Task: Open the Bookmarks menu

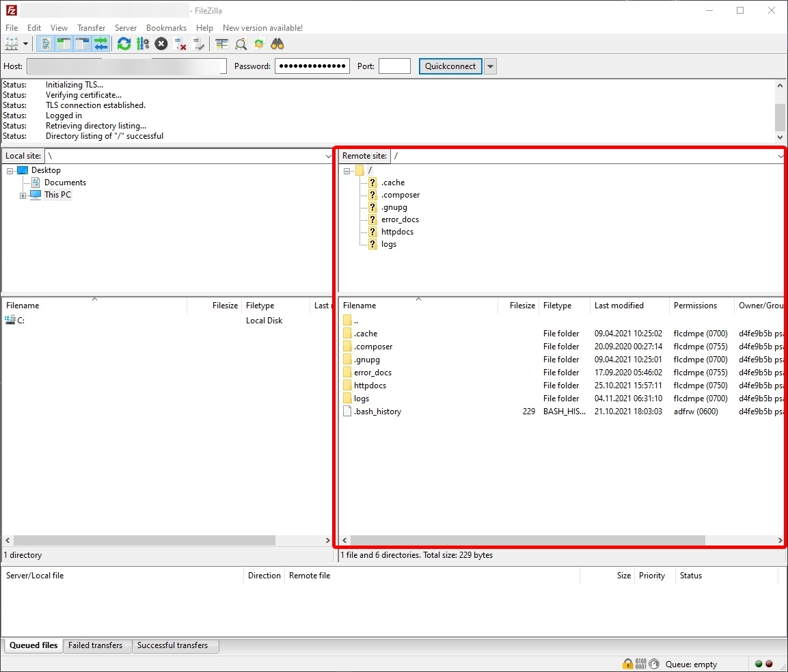Action: click(166, 28)
